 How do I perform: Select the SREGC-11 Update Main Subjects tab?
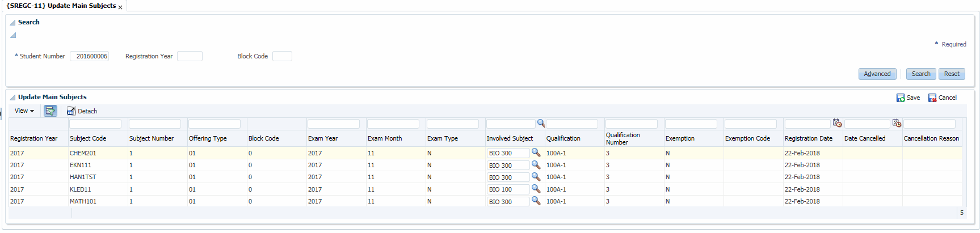pos(61,6)
